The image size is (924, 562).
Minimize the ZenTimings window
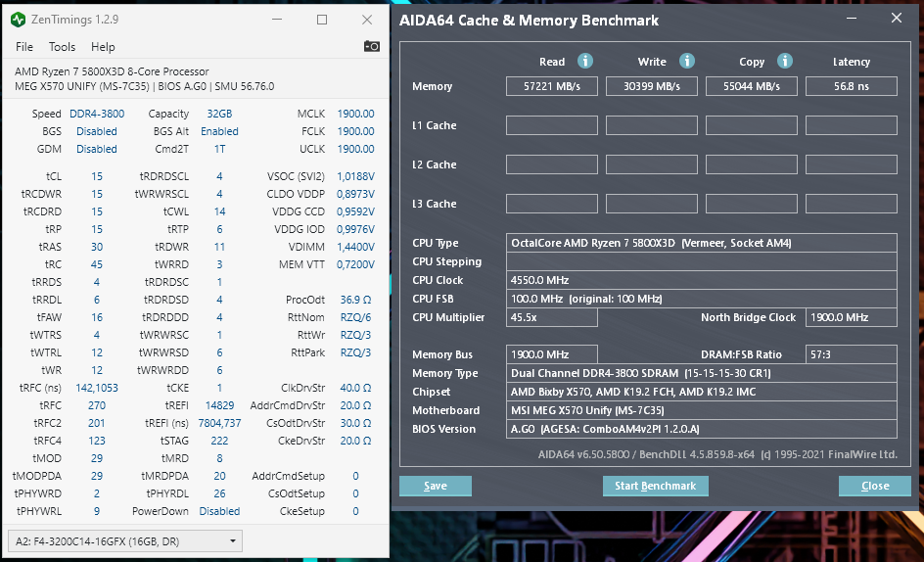[277, 20]
